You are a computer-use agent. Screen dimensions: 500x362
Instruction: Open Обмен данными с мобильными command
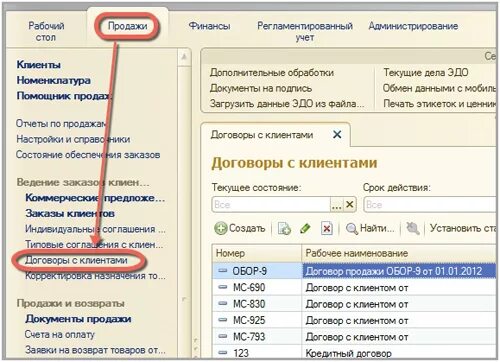coord(439,88)
